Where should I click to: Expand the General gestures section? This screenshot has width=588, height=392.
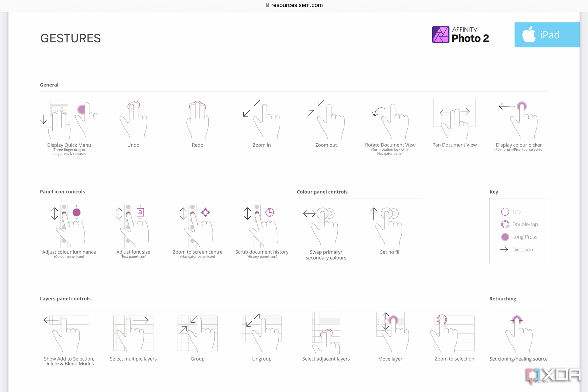click(50, 85)
